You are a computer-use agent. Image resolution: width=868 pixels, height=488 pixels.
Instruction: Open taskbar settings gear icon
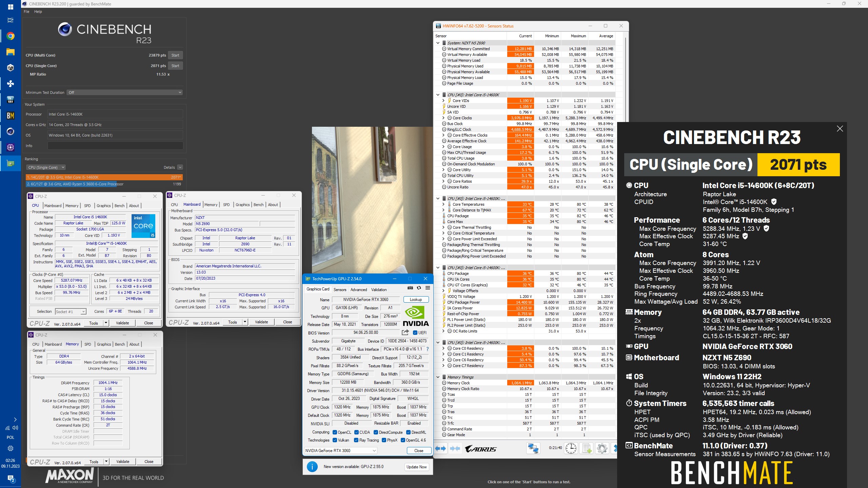point(11,448)
